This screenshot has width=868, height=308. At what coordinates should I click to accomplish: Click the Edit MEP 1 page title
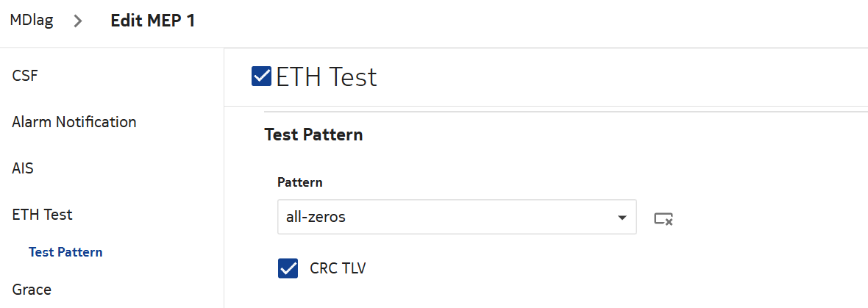[x=153, y=21]
